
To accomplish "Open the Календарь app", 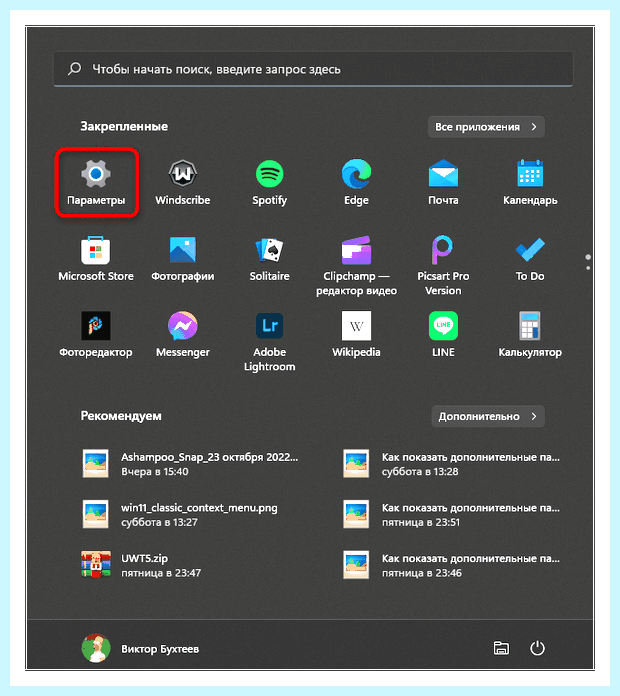I will (x=530, y=182).
